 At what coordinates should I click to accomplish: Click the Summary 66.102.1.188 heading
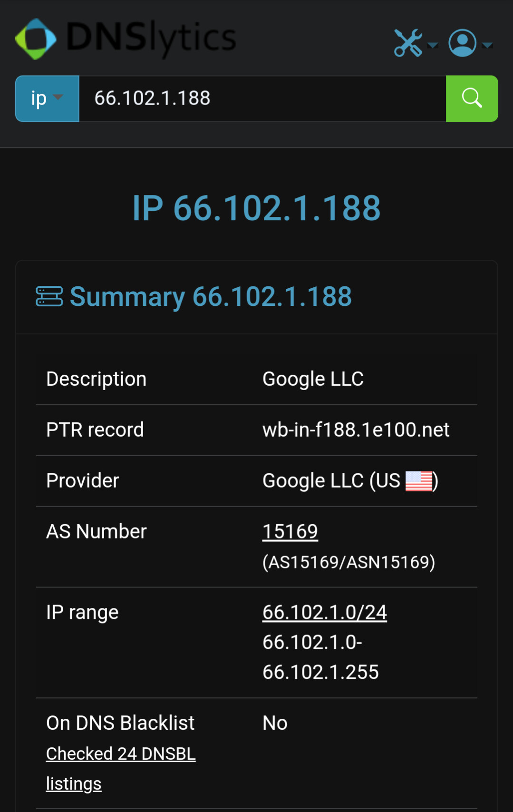point(211,296)
